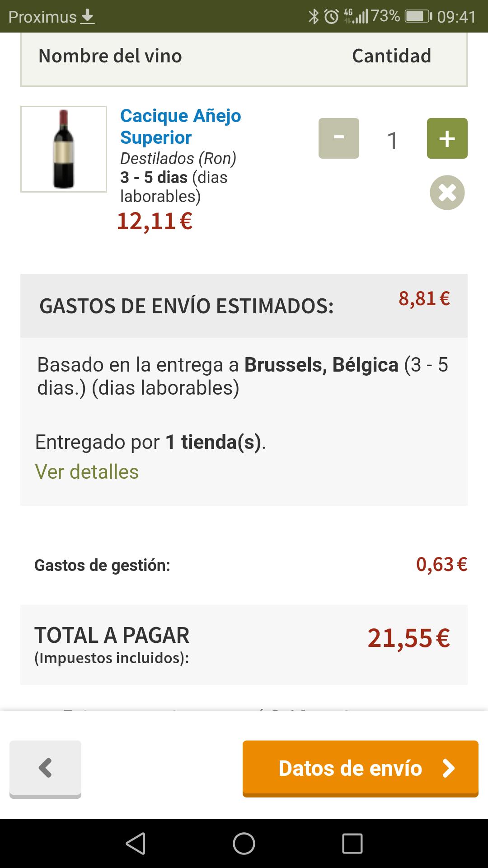Tap the 4G signal strength icon
This screenshot has width=488, height=868.
(x=356, y=17)
